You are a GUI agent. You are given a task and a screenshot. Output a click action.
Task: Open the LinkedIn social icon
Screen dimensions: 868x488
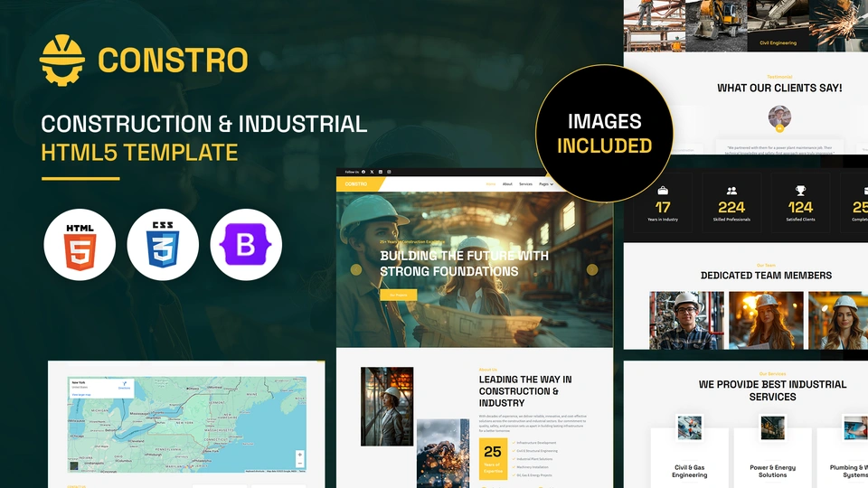tap(381, 172)
